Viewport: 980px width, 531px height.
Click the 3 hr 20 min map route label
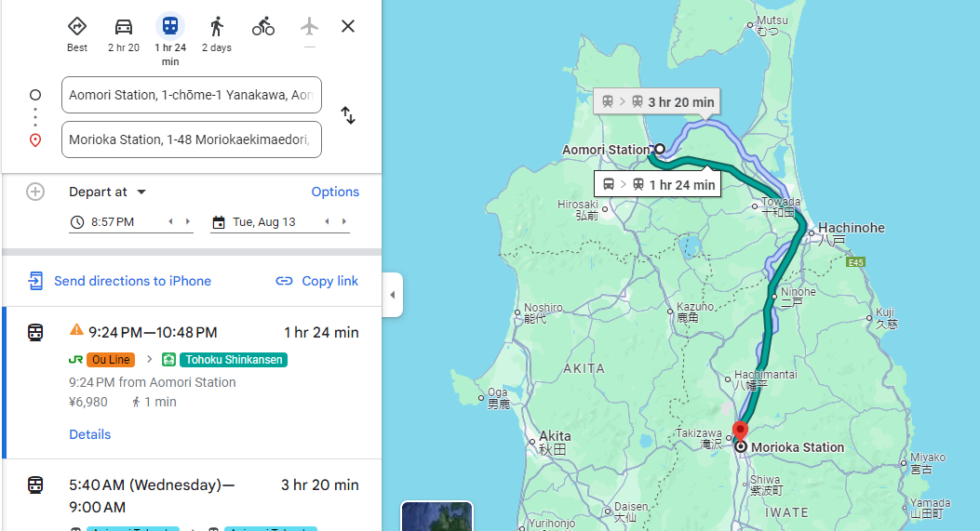point(657,101)
